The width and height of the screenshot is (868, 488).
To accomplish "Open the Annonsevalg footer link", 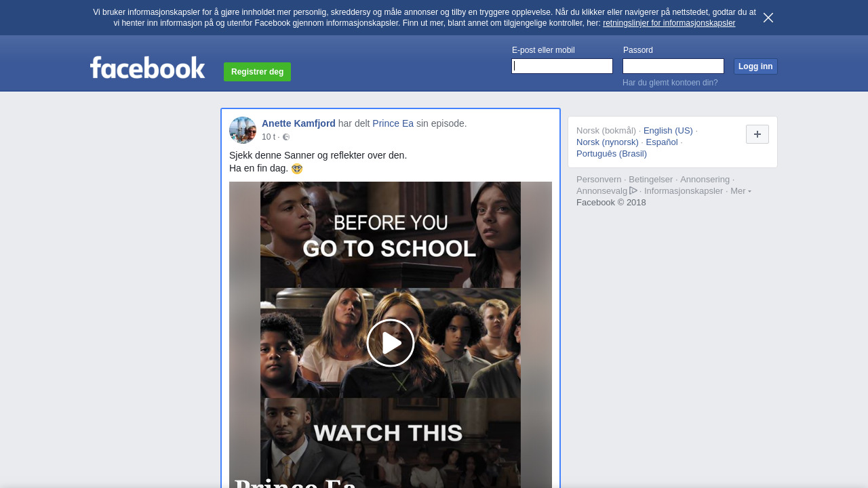I will [601, 191].
